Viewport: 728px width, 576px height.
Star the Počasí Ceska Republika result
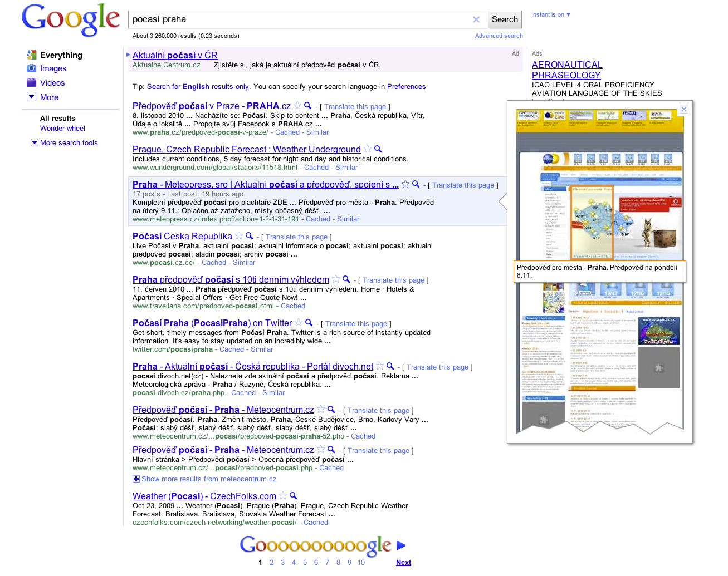point(239,235)
